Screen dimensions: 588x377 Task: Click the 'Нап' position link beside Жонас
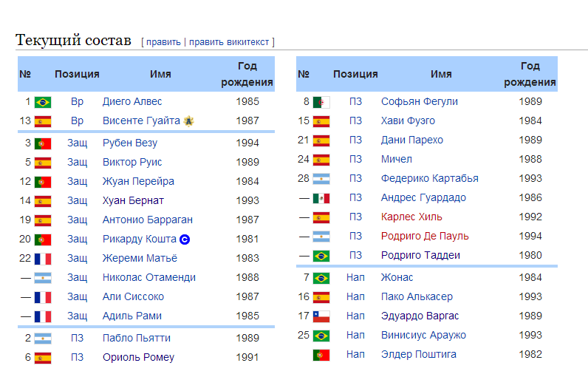click(355, 278)
